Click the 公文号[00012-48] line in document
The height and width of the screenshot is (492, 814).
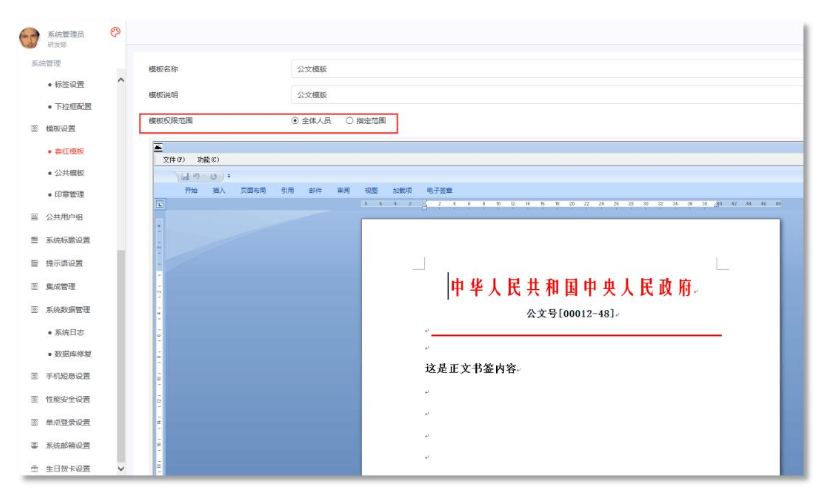[571, 313]
